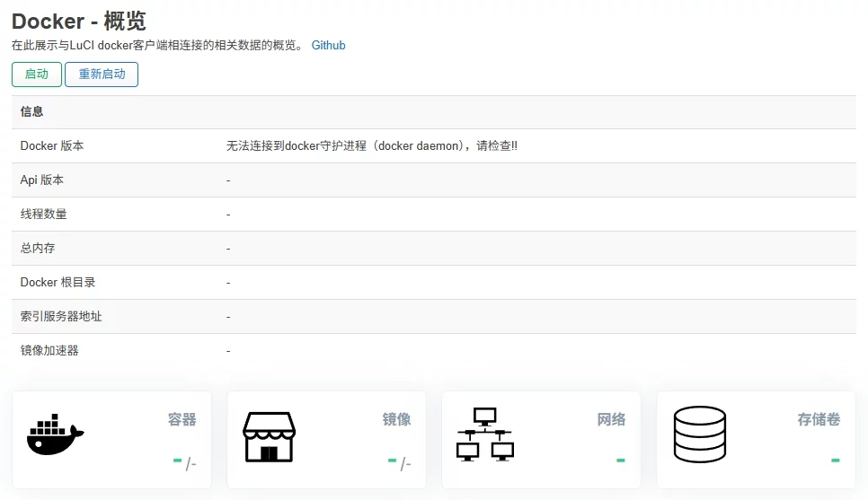Select the 镜像 card label
The image size is (868, 500).
(396, 419)
